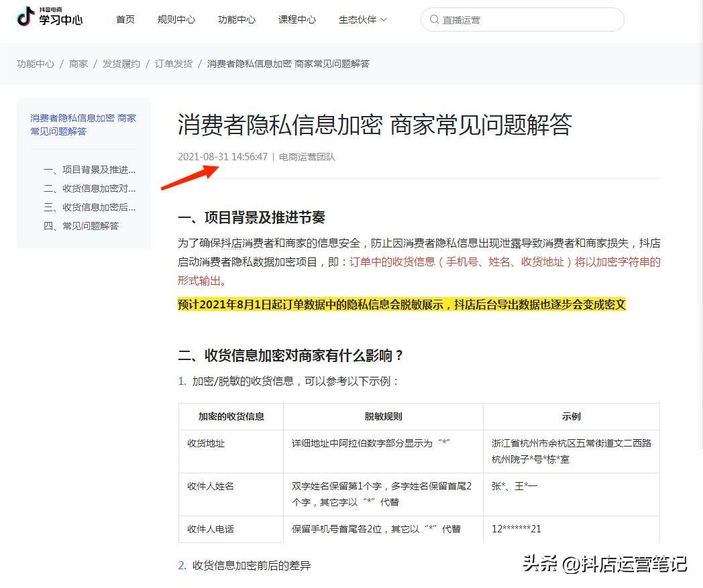Go to 商家 in the breadcrumb
703x588 pixels.
(x=78, y=64)
